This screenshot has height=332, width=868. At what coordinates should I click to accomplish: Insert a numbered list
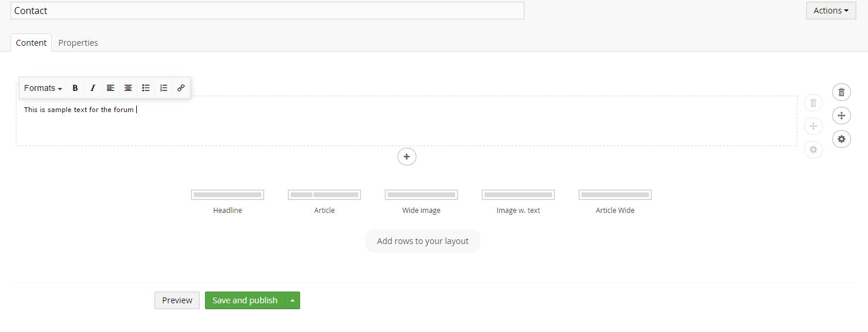163,88
